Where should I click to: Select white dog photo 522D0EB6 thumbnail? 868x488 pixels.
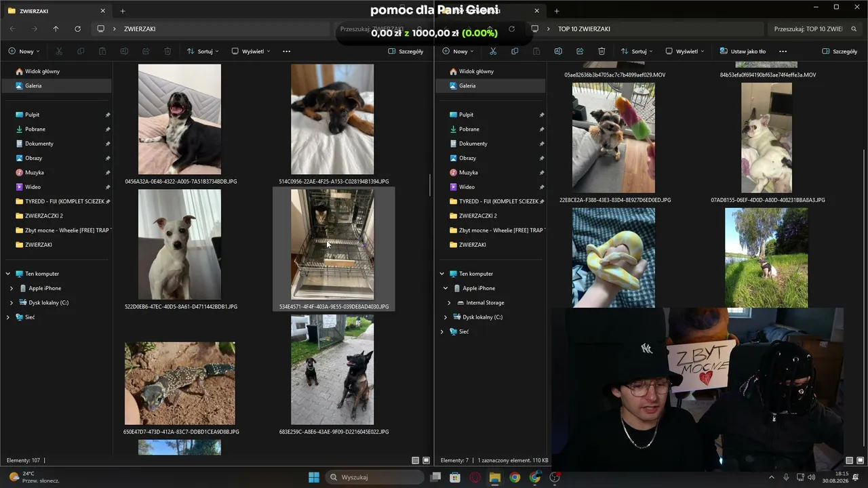[180, 244]
